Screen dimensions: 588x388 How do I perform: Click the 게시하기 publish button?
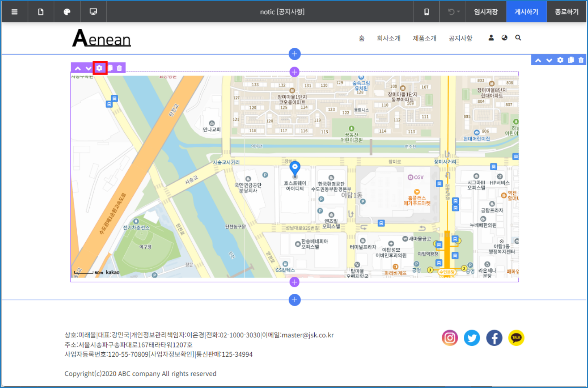pos(526,12)
